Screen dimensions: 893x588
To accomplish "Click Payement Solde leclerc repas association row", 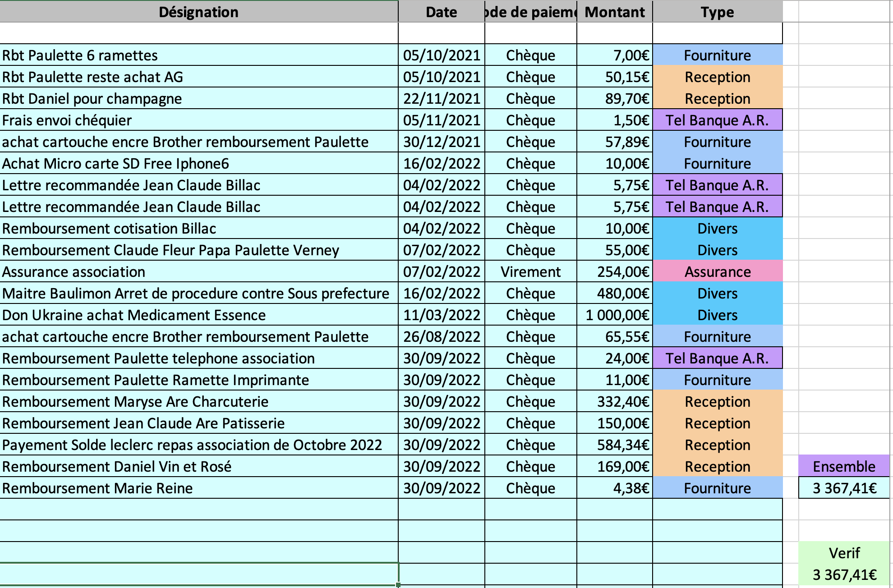I will (198, 445).
